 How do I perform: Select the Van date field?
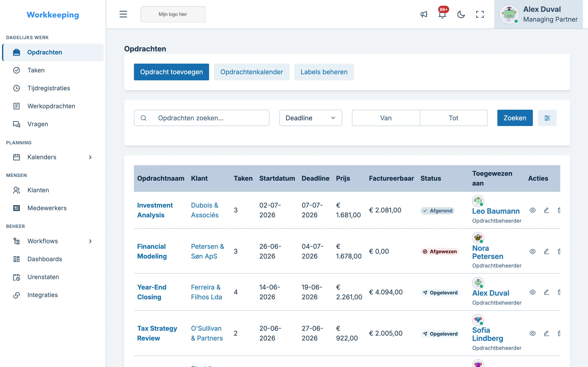[x=386, y=118]
